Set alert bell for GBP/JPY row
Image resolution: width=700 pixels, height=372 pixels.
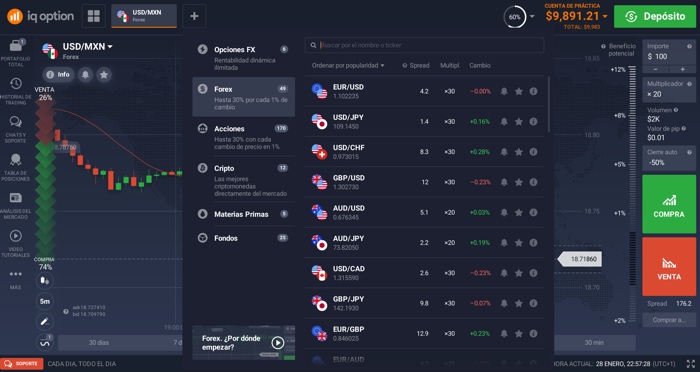click(x=504, y=303)
